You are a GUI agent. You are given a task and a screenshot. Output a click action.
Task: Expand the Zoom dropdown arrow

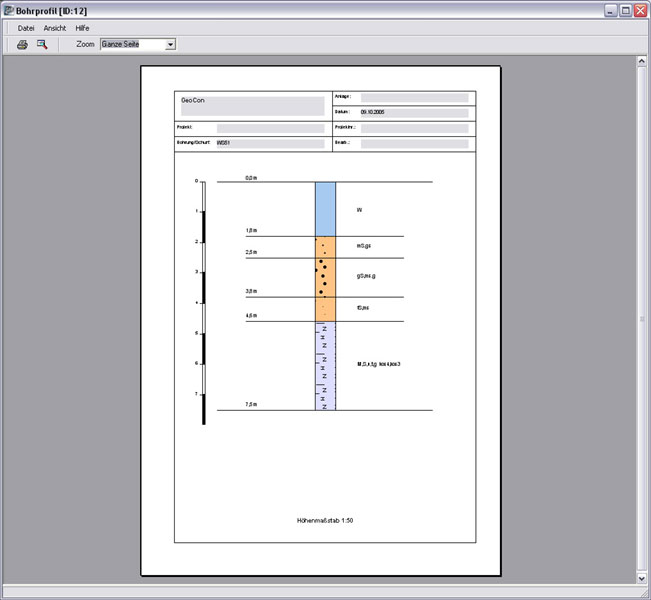click(x=170, y=44)
